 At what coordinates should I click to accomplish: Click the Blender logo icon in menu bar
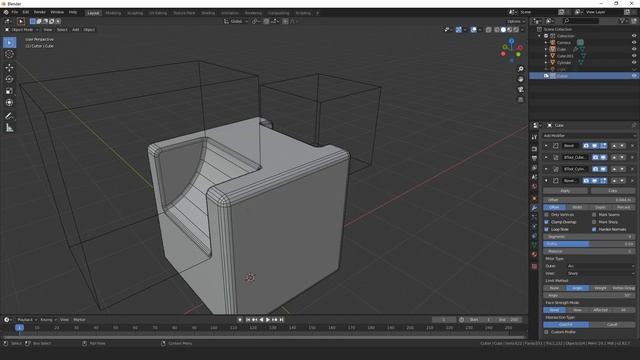(x=6, y=12)
